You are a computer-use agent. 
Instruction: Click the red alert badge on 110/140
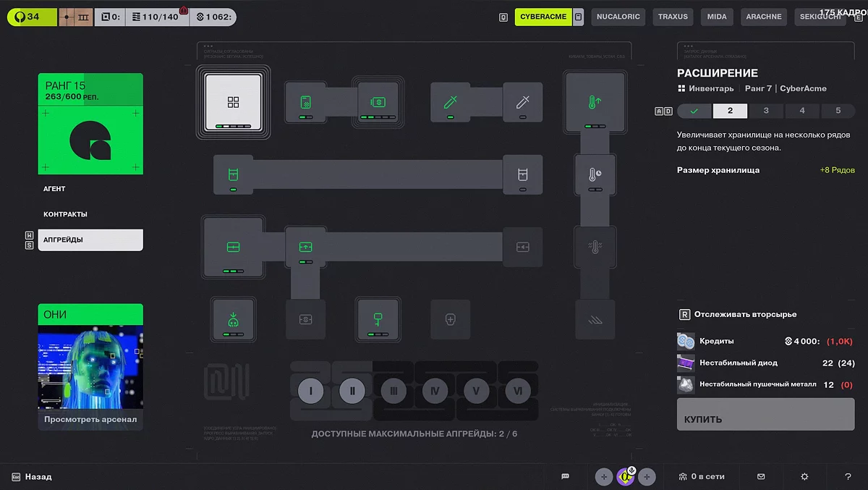click(x=184, y=9)
